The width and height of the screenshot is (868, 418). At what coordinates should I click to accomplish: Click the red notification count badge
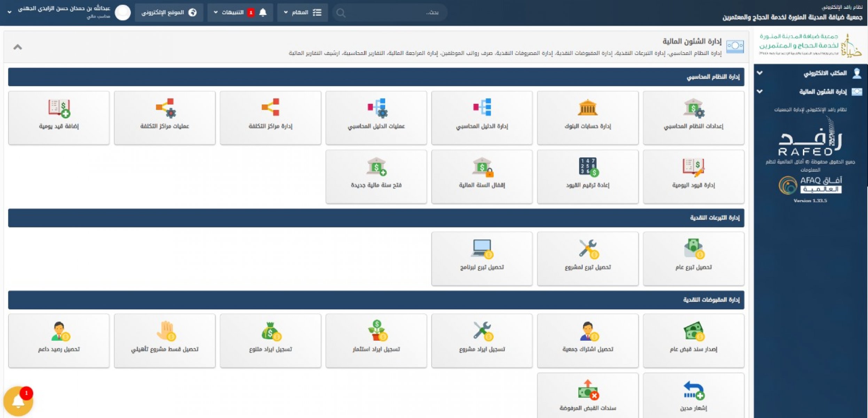pos(250,13)
